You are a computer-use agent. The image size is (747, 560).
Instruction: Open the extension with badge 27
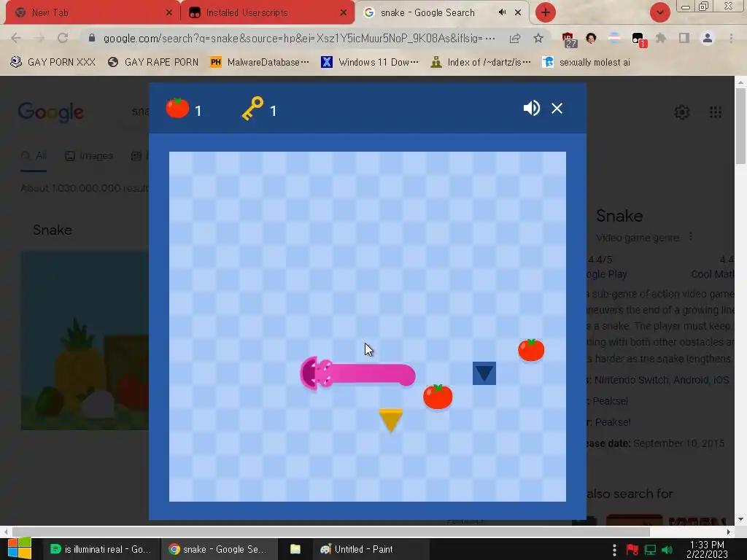coord(568,39)
